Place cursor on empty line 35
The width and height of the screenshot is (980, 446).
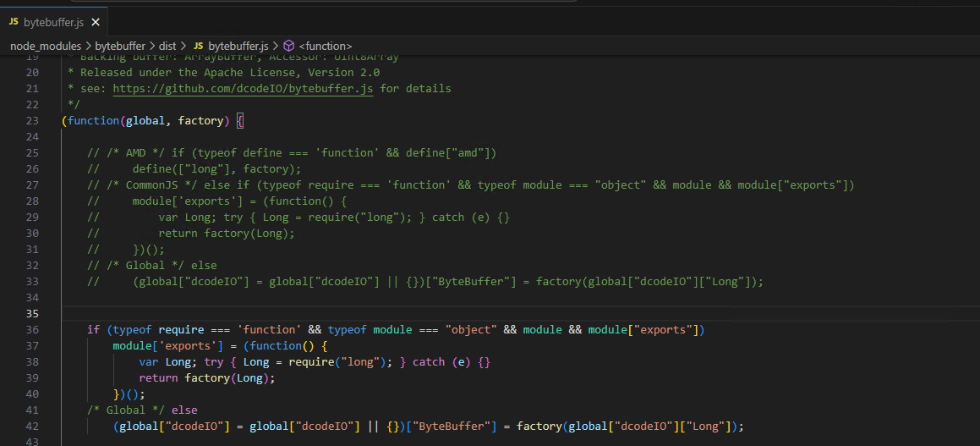pyautogui.click(x=338, y=313)
